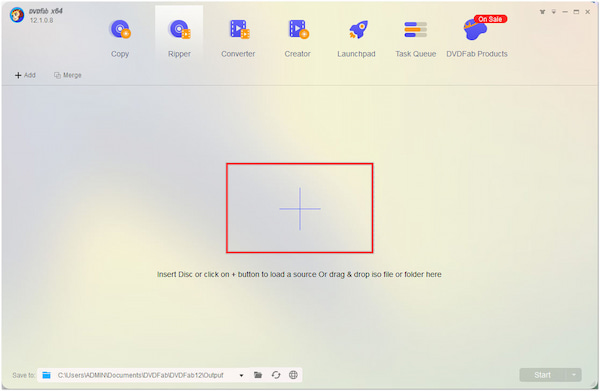
Task: Open the title bar dropdown menu icon
Action: pyautogui.click(x=554, y=12)
